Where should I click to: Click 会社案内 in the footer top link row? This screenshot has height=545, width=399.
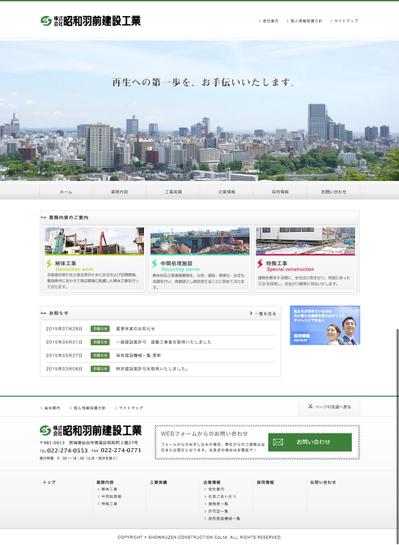pos(52,408)
